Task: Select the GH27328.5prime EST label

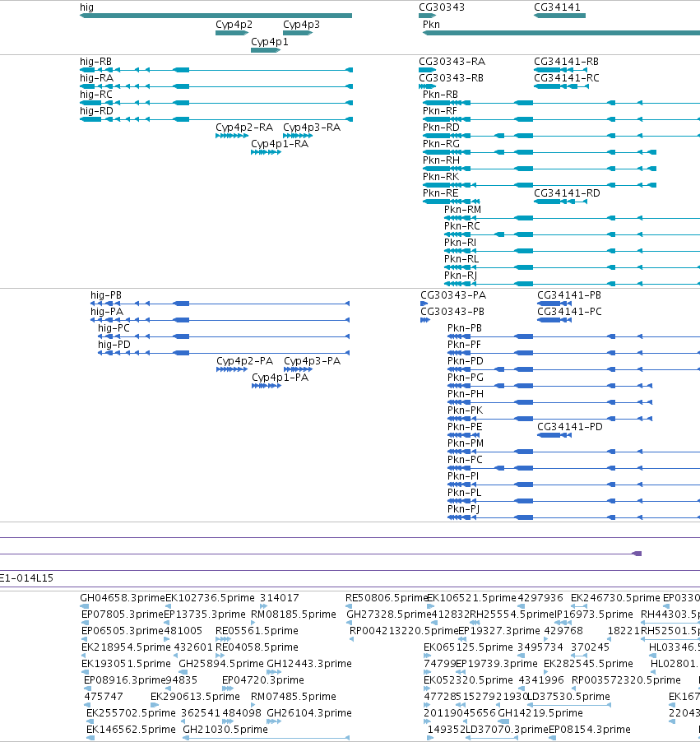Action: pyautogui.click(x=389, y=614)
